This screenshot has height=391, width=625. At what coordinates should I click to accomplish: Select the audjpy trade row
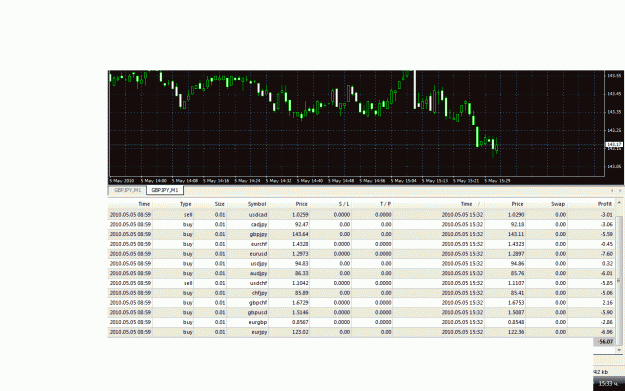[x=361, y=273]
